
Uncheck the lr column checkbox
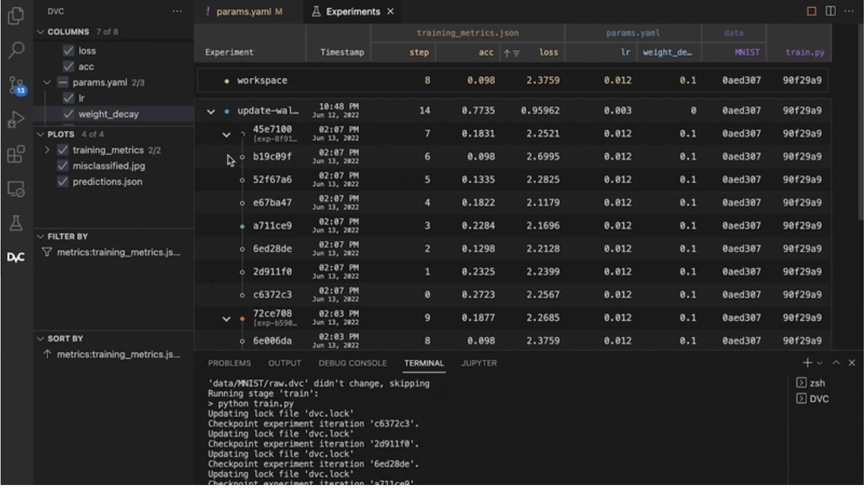pos(68,98)
